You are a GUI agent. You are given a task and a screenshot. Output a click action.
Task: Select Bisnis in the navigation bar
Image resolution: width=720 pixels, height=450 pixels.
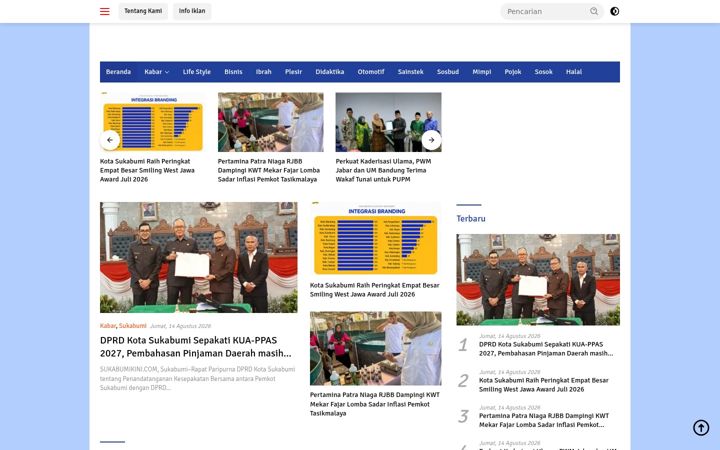[233, 72]
